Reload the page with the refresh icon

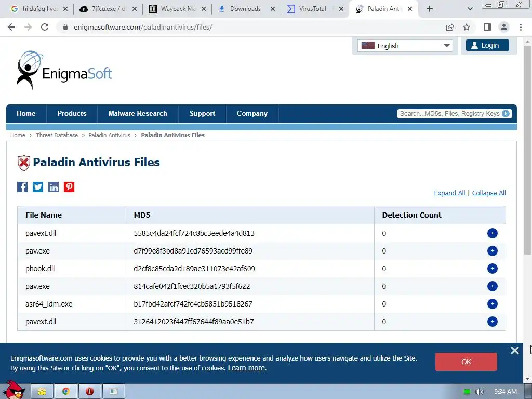[x=45, y=27]
